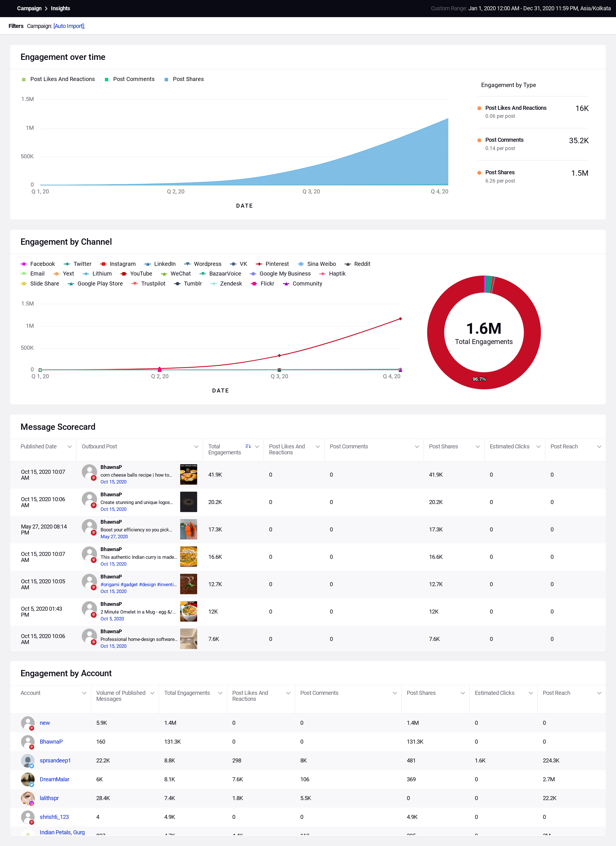
Task: Toggle Post Comments series in legend
Action: point(130,79)
